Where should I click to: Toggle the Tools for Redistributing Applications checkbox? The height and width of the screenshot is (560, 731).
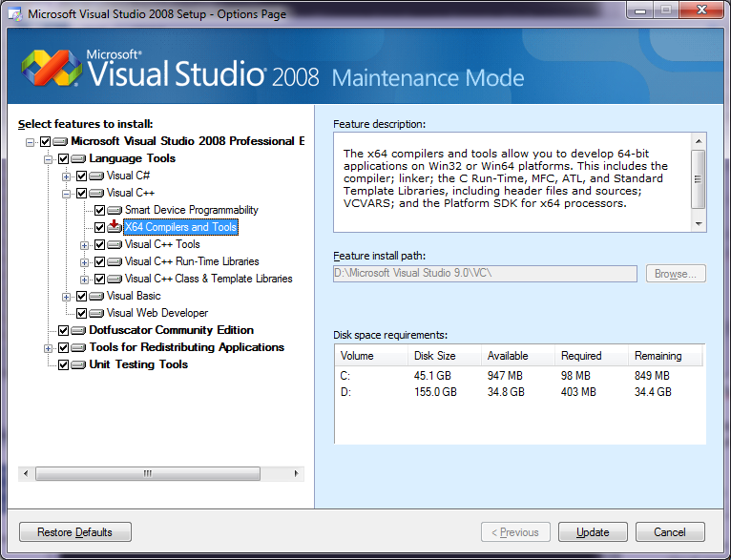point(63,347)
